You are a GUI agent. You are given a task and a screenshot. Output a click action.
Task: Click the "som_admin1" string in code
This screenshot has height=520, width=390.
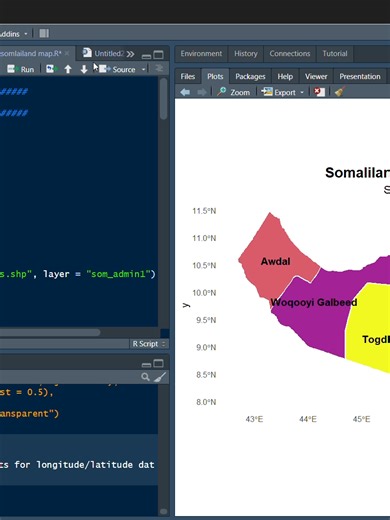click(x=118, y=274)
